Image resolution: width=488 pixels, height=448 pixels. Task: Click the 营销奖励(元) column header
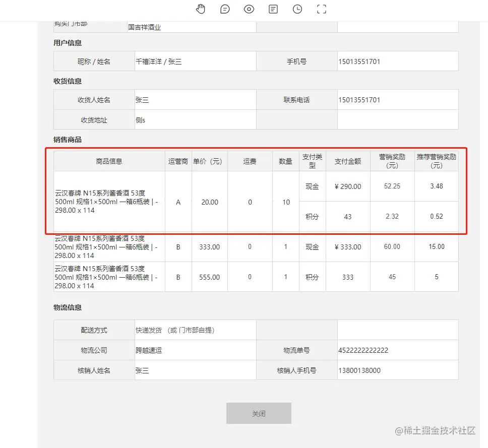392,161
